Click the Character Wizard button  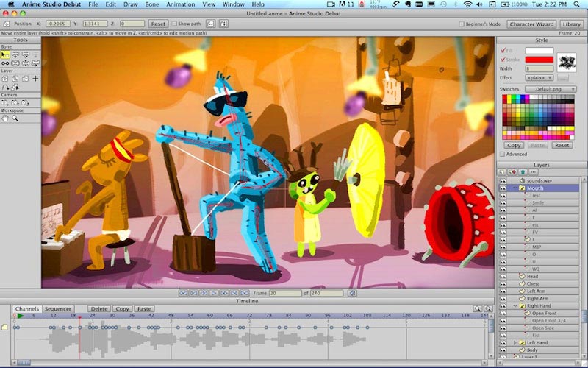coord(531,24)
